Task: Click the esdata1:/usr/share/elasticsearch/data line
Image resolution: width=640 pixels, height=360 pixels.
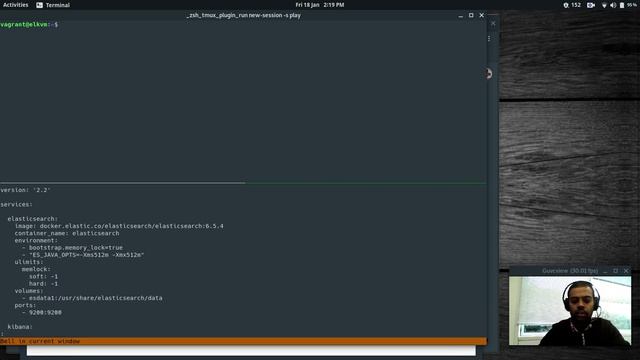Action: [x=92, y=298]
